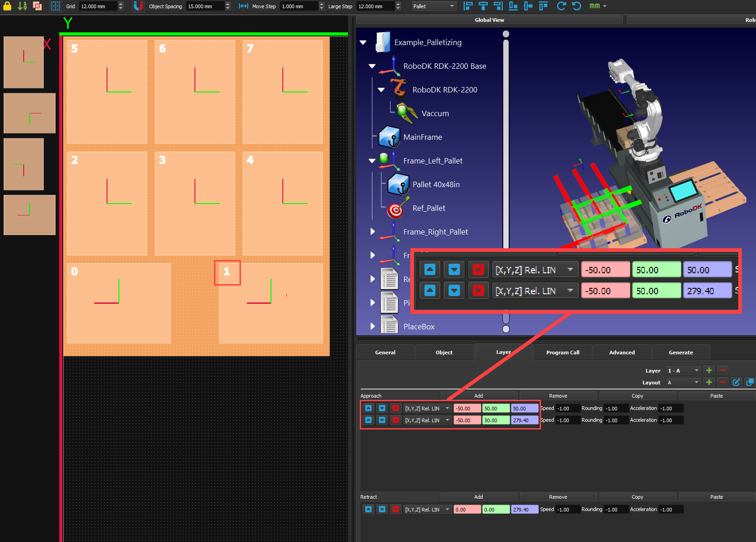Rotate box counter-clockwise using toolbar arrow
Viewport: 756px width, 542px height.
577,6
